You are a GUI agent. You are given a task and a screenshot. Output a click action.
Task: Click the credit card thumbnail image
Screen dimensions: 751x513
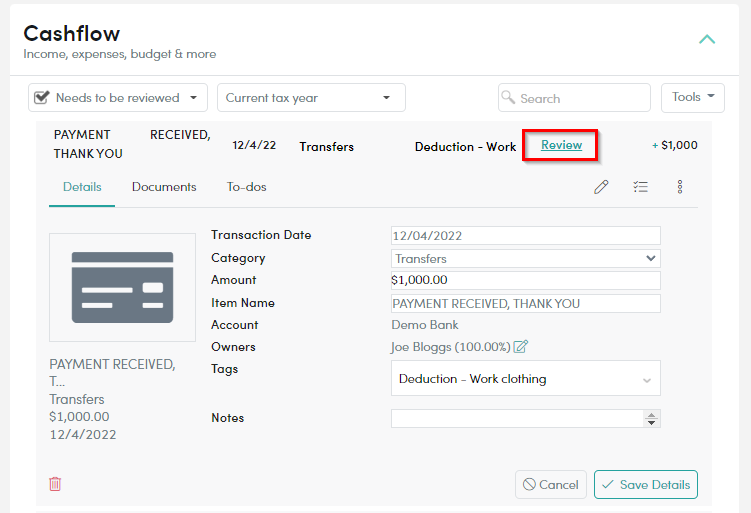pos(122,287)
